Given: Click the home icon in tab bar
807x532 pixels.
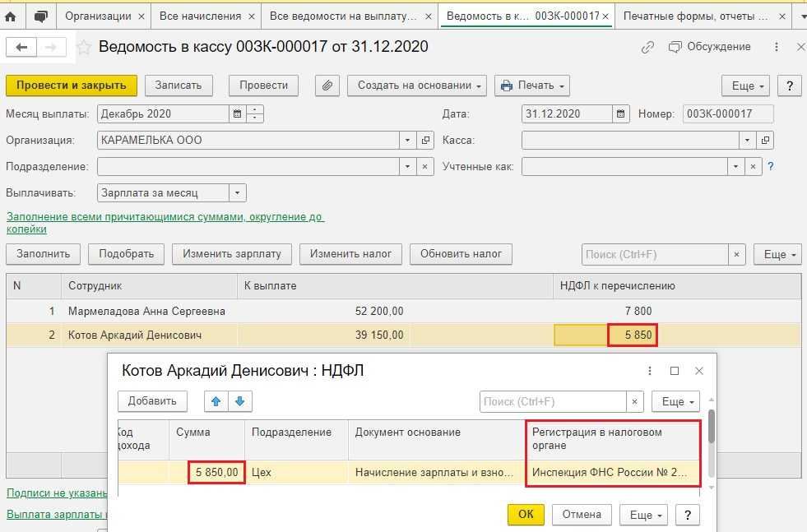Looking at the screenshot, I should [x=11, y=16].
